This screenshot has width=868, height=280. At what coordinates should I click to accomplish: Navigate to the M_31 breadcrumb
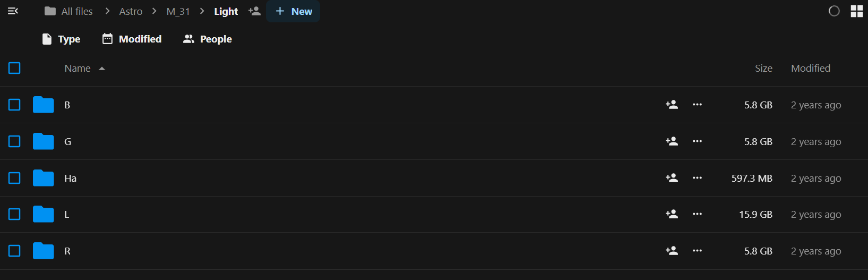pyautogui.click(x=178, y=11)
